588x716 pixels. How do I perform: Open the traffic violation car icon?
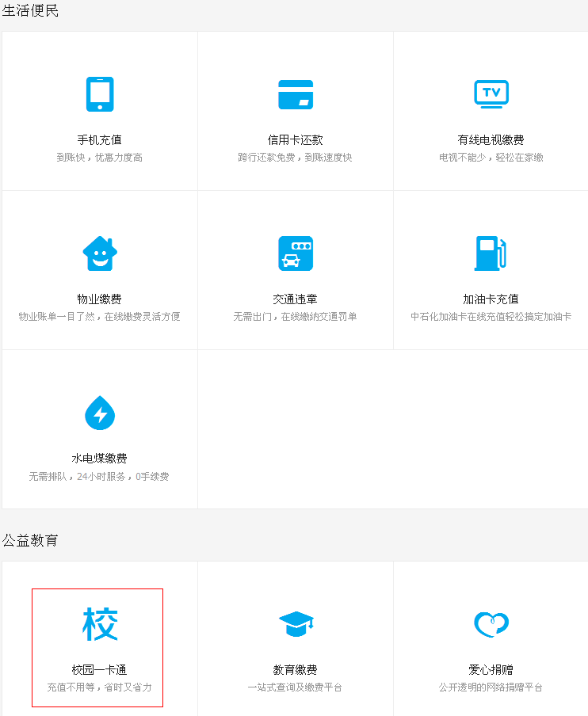point(296,253)
